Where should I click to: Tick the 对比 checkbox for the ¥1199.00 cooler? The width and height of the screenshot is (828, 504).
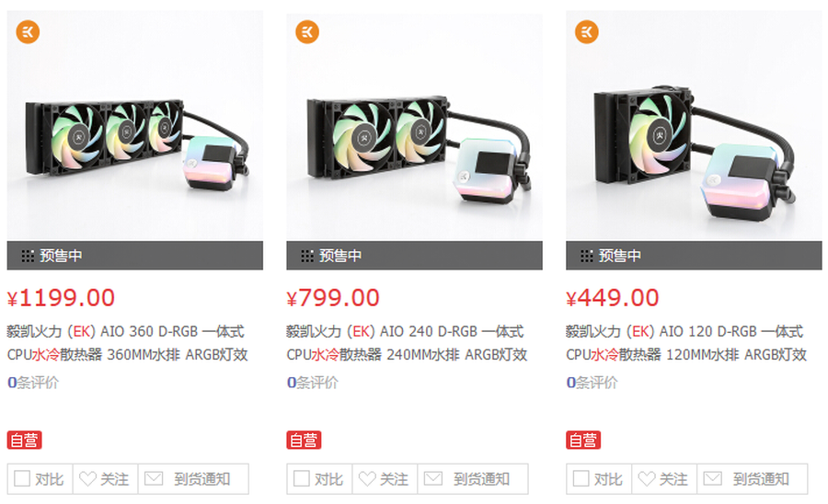[x=22, y=478]
